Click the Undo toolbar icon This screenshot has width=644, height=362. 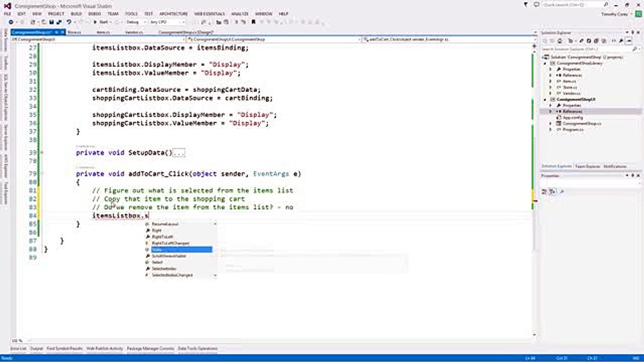pos(68,22)
